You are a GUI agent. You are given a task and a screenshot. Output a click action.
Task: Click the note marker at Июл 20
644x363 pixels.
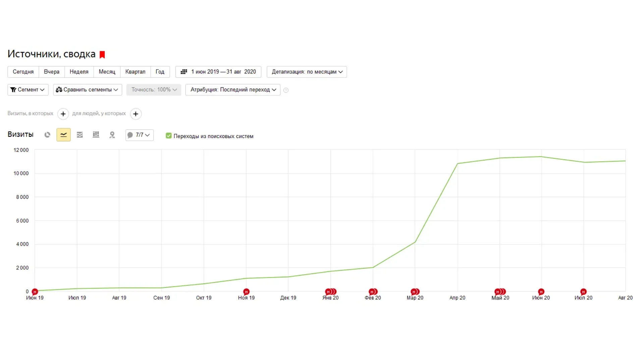pyautogui.click(x=583, y=291)
